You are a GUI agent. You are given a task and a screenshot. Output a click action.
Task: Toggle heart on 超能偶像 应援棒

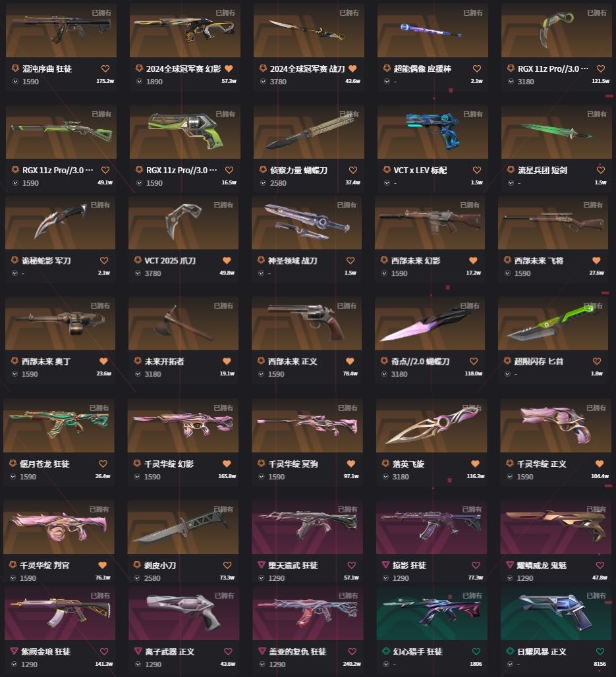pos(477,68)
